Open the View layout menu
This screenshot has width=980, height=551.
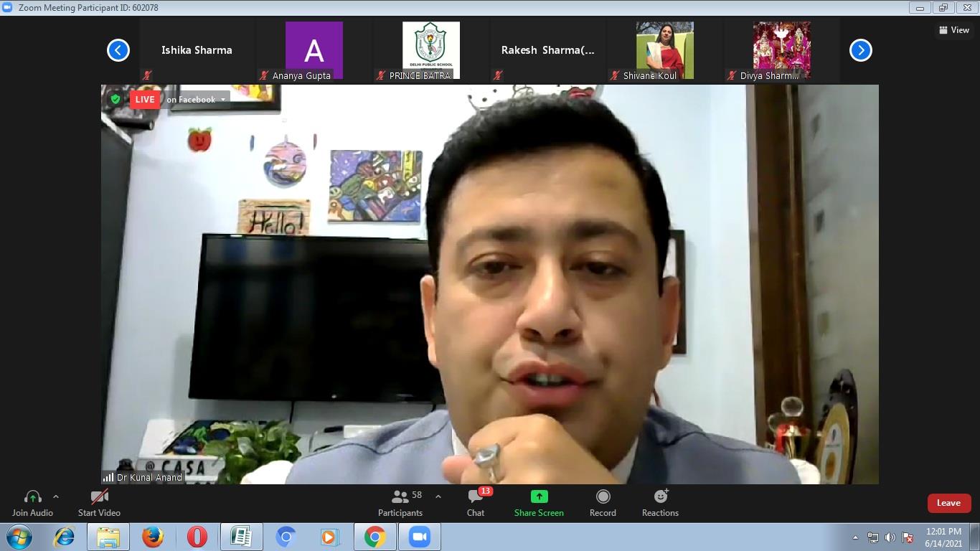click(x=954, y=30)
